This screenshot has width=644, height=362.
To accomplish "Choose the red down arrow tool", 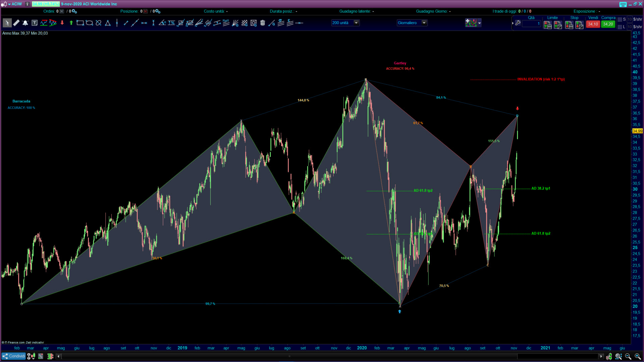I will 62,23.
